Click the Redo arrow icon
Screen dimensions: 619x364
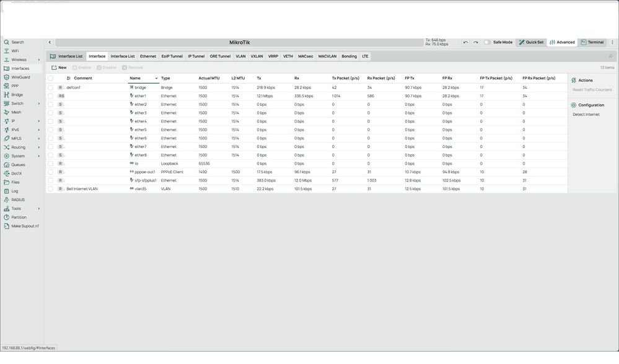click(x=475, y=43)
